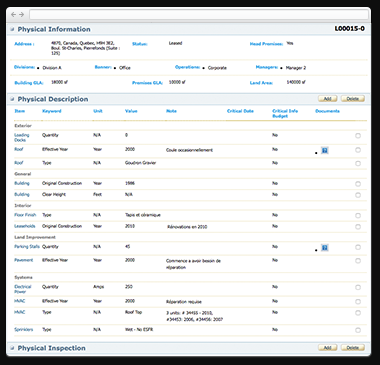Click Delete in Physical Inspection header

click(353, 348)
